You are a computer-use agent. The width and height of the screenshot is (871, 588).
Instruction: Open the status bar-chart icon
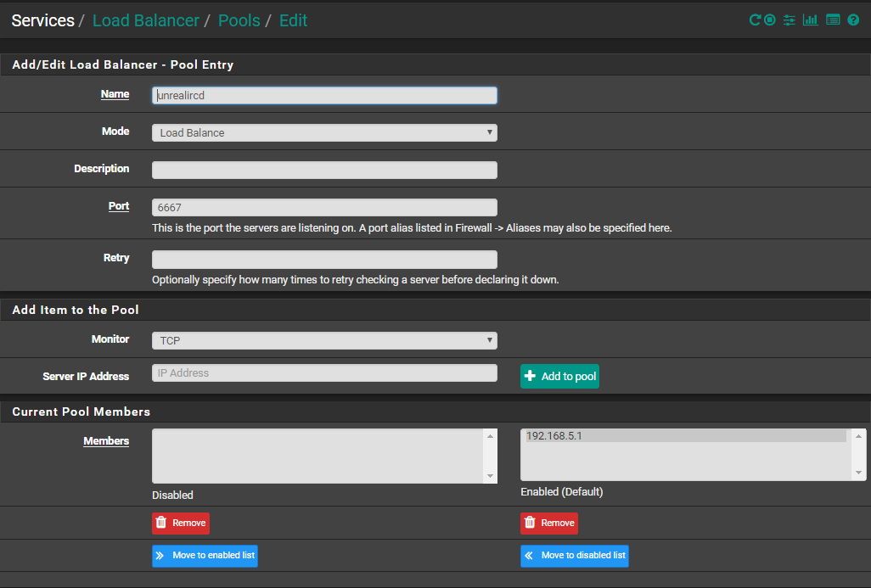pyautogui.click(x=811, y=20)
